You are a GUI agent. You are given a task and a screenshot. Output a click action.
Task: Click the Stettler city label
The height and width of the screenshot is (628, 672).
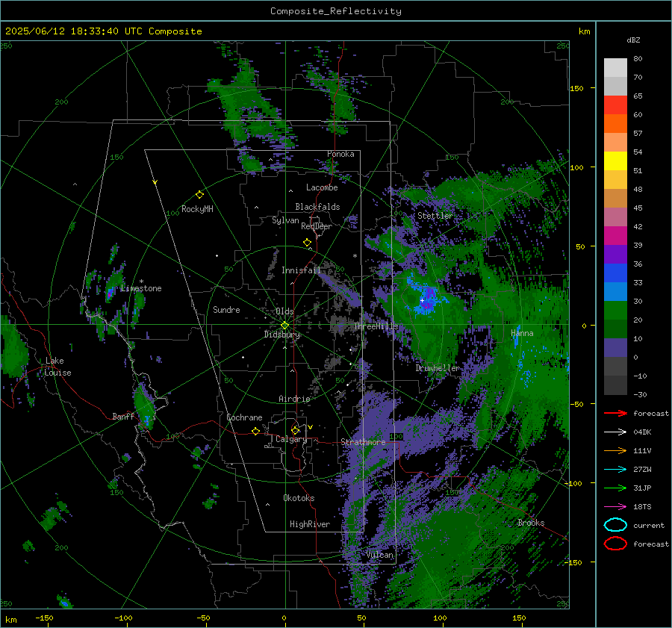435,216
